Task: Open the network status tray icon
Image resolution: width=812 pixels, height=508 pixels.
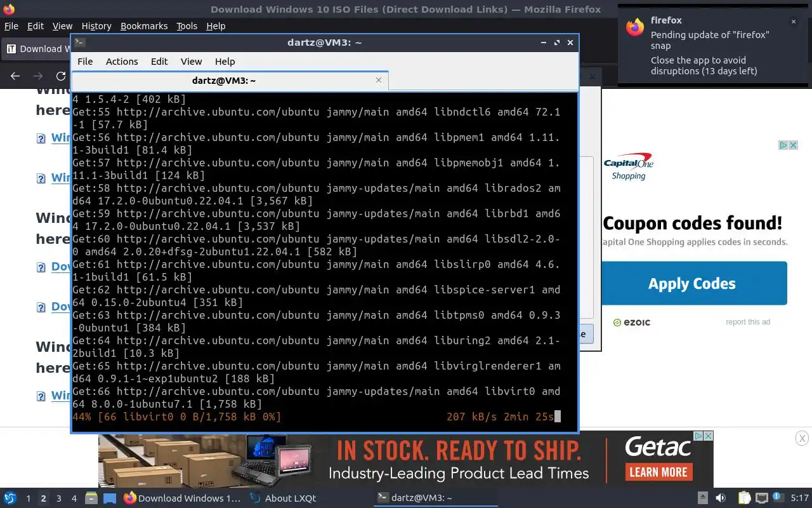Action: coord(761,498)
